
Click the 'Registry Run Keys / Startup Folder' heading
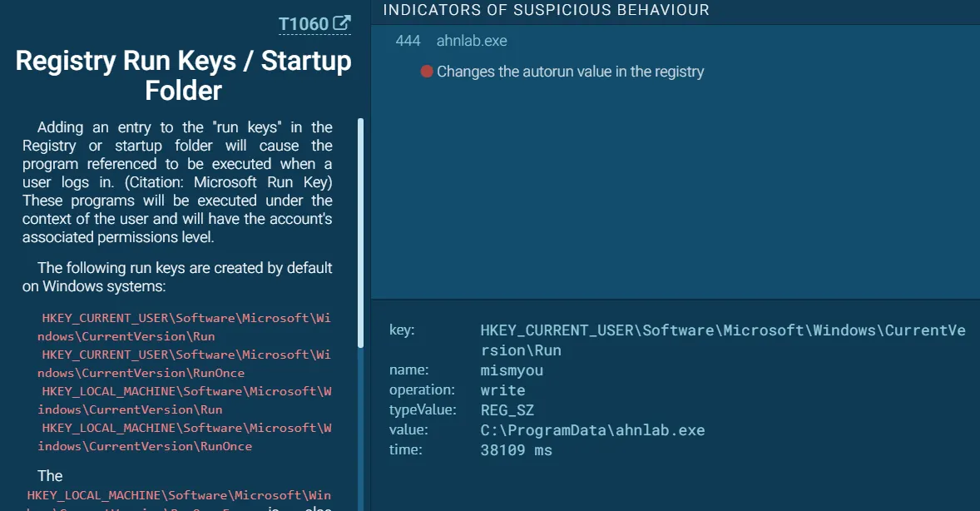tap(183, 75)
